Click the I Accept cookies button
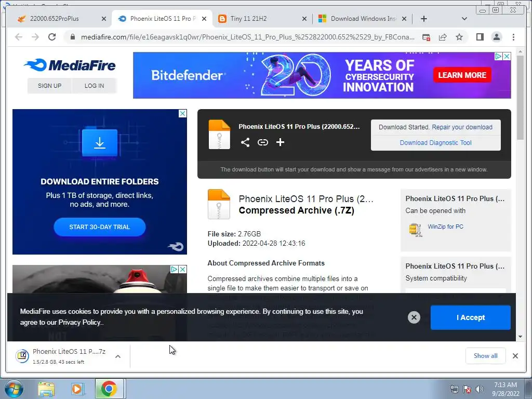532x399 pixels. point(471,317)
